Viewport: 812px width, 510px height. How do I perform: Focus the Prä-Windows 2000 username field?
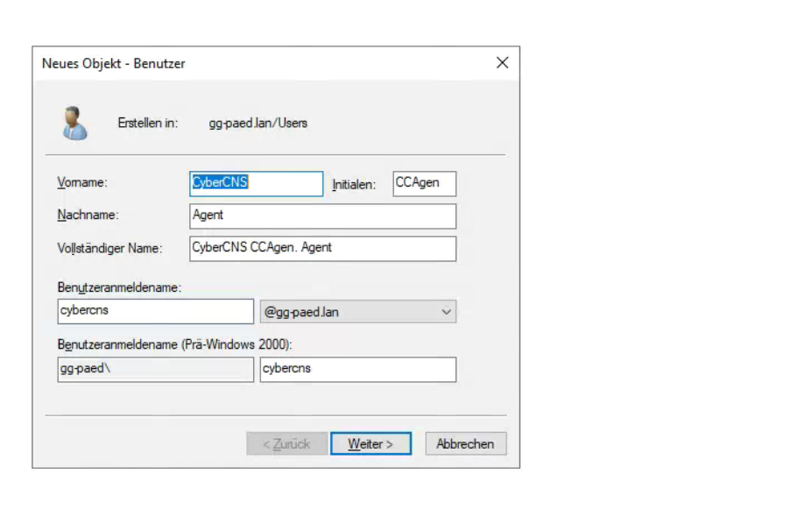(358, 369)
